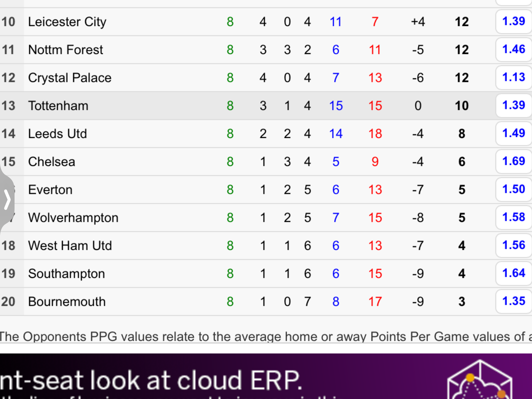Click the 1.46 PPG button for Nottm Forest
This screenshot has height=399, width=532.
[514, 50]
